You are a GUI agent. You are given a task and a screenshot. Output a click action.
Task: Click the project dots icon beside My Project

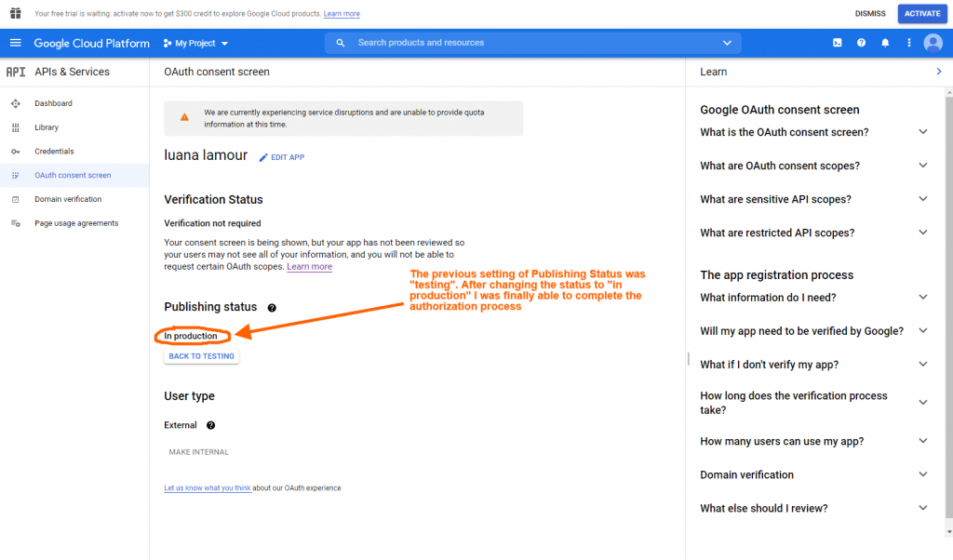pos(168,43)
